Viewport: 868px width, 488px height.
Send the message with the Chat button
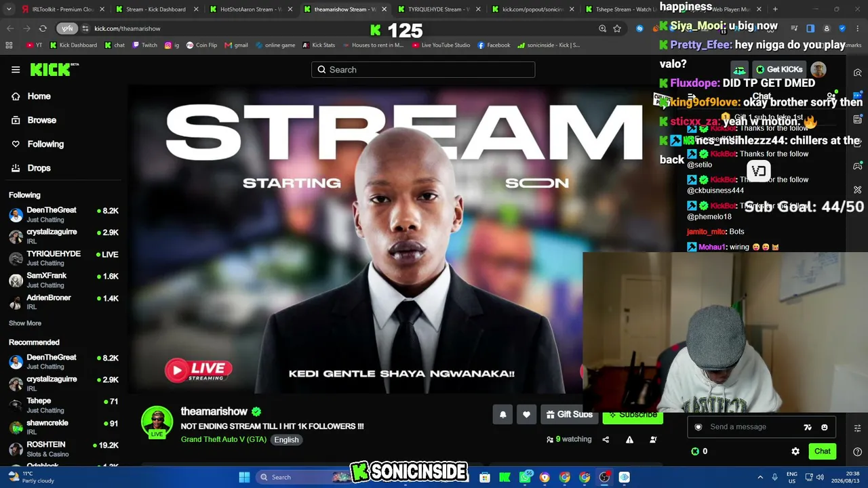coord(822,451)
